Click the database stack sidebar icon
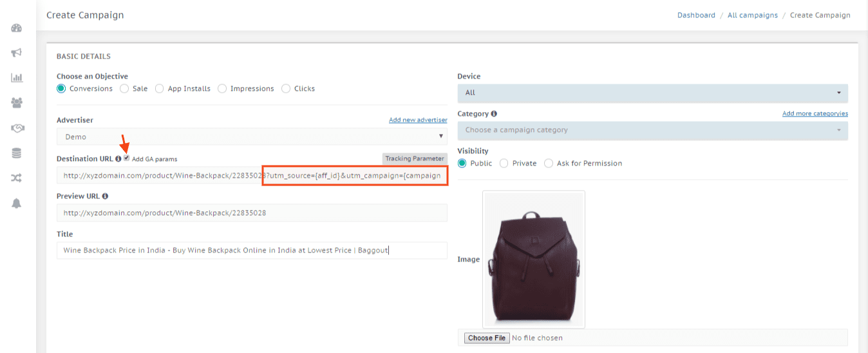 tap(17, 153)
